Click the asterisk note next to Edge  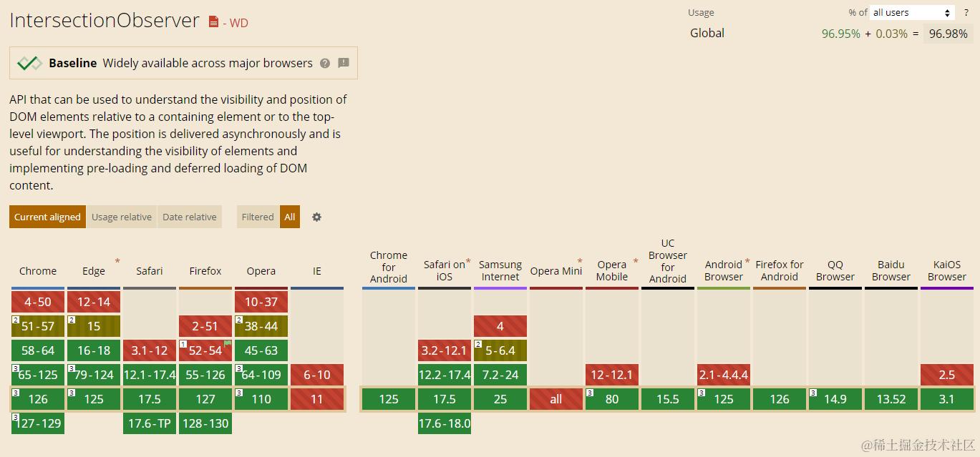point(117,262)
